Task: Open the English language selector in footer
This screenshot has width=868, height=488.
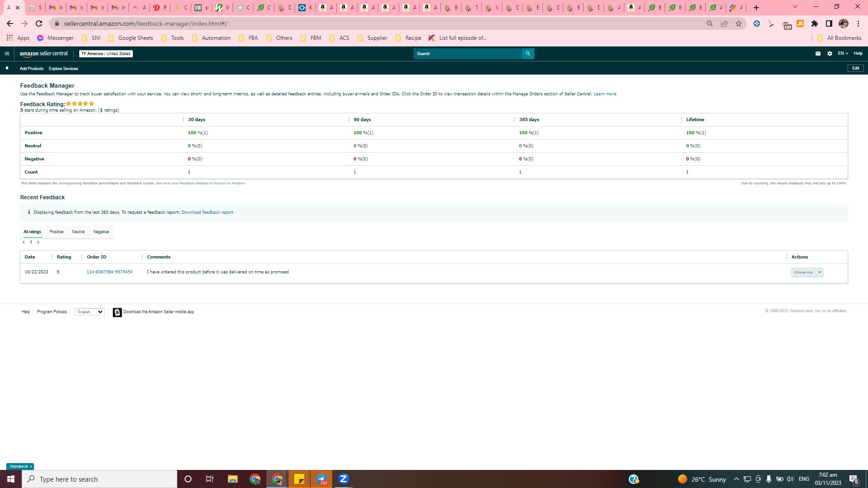Action: 90,312
